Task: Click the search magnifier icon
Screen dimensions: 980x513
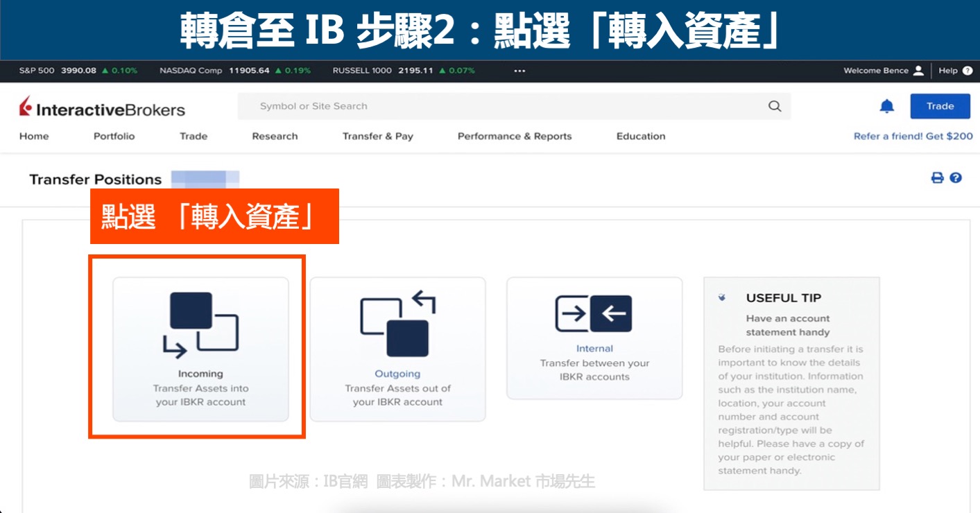Action: (775, 106)
